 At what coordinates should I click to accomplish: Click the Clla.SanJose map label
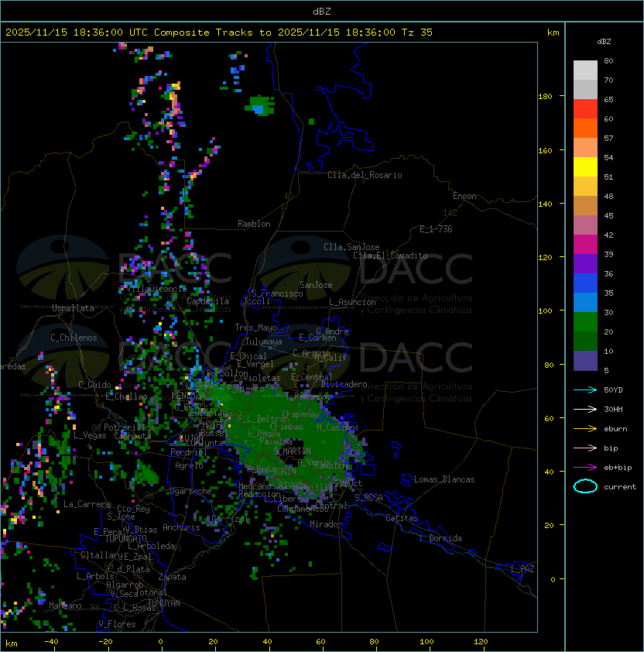tap(351, 247)
